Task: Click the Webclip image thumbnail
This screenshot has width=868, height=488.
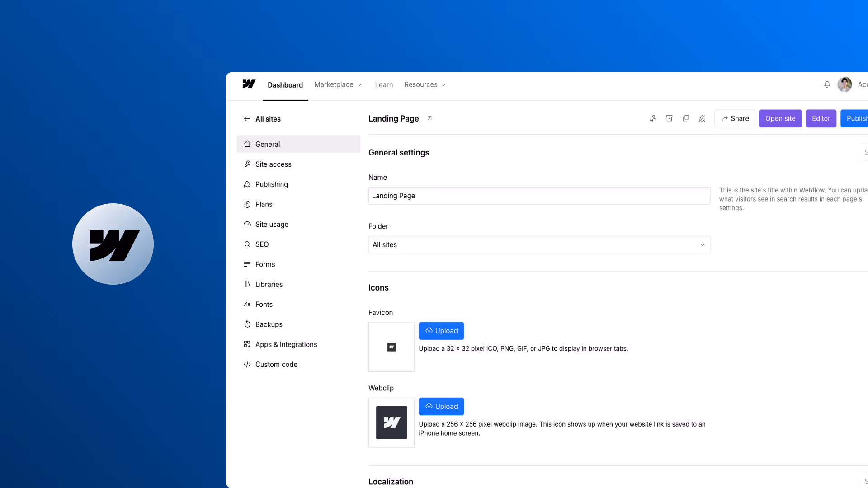Action: 391,422
